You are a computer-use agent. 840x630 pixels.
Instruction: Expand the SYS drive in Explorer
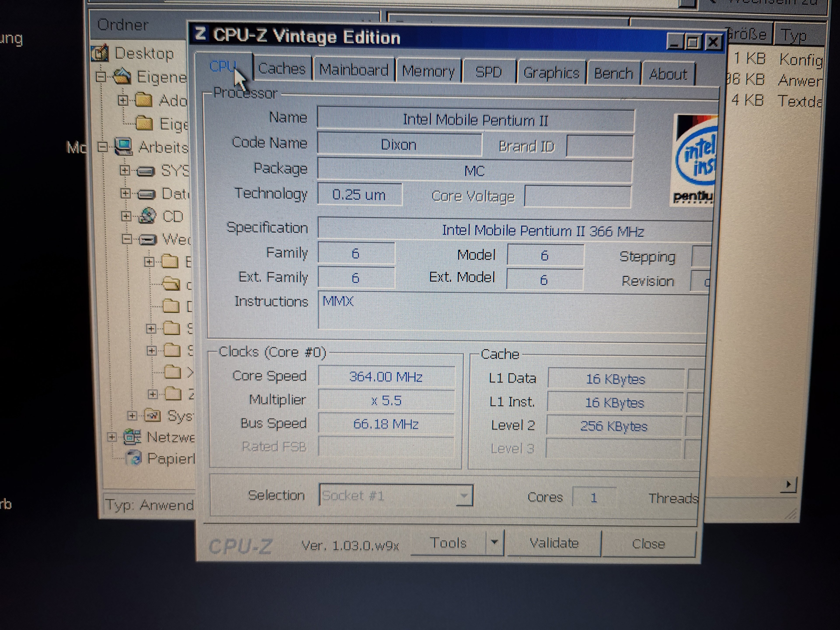click(x=124, y=170)
